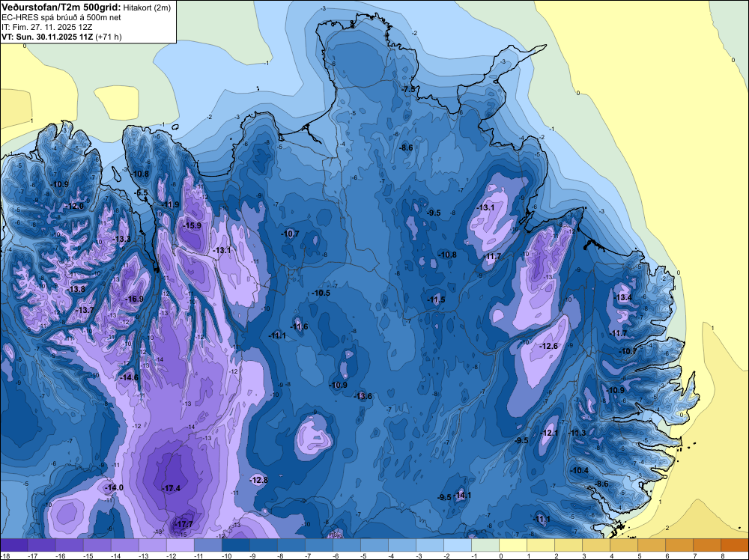Click the -17.4 temperature label
This screenshot has height=560, width=749.
point(171,488)
